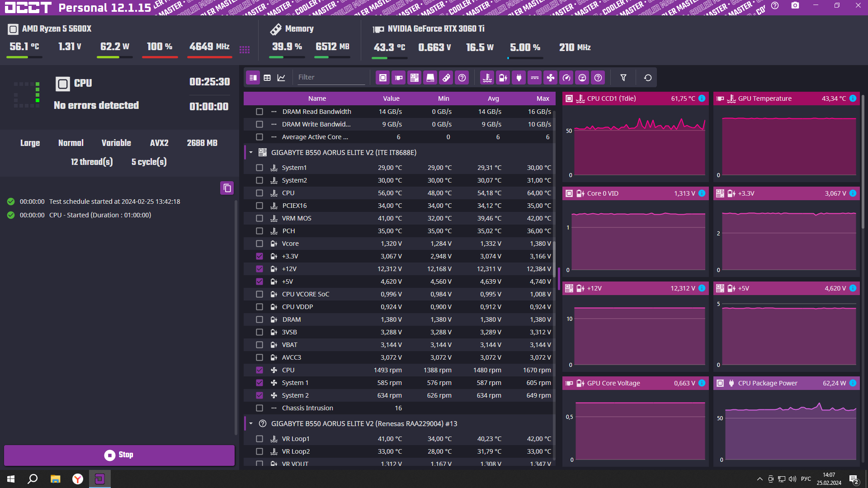Image resolution: width=868 pixels, height=488 pixels.
Task: Toggle the clock frequency gauge filter
Action: coord(566,78)
